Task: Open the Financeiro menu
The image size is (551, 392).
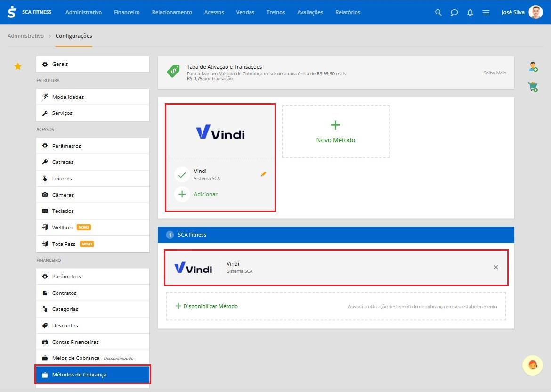Action: [x=127, y=12]
